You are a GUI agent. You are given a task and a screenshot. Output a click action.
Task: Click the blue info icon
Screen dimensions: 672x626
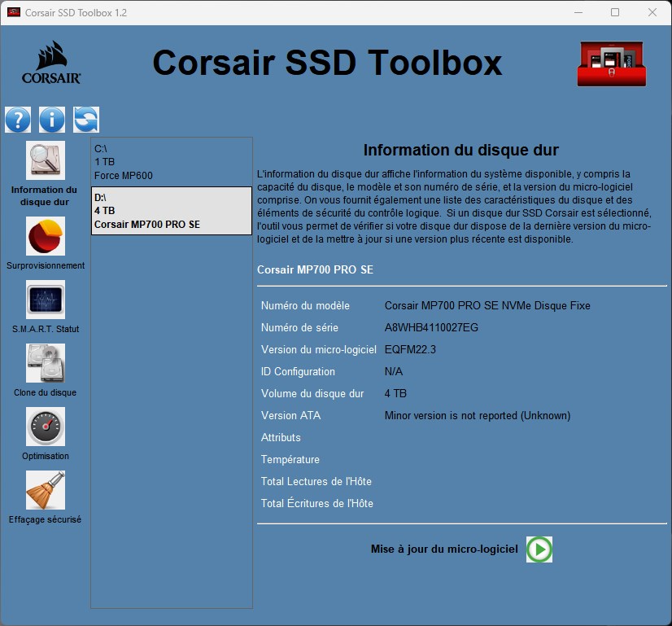coord(52,120)
